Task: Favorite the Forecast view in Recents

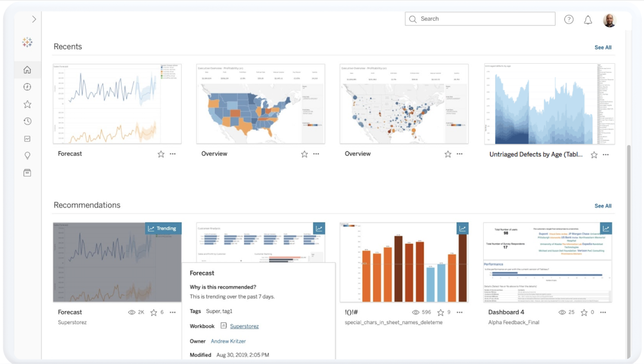Action: pos(161,154)
